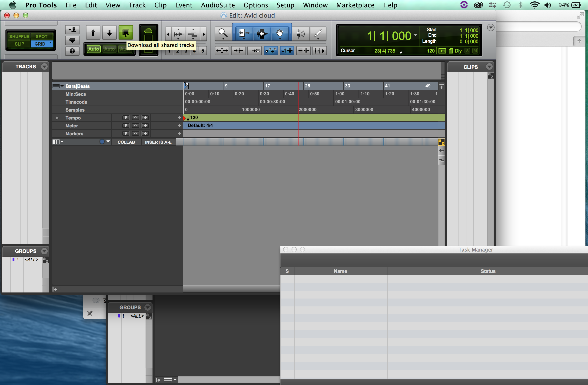Image resolution: width=588 pixels, height=385 pixels.
Task: Click the grid waveform icon in counter
Action: (442, 51)
